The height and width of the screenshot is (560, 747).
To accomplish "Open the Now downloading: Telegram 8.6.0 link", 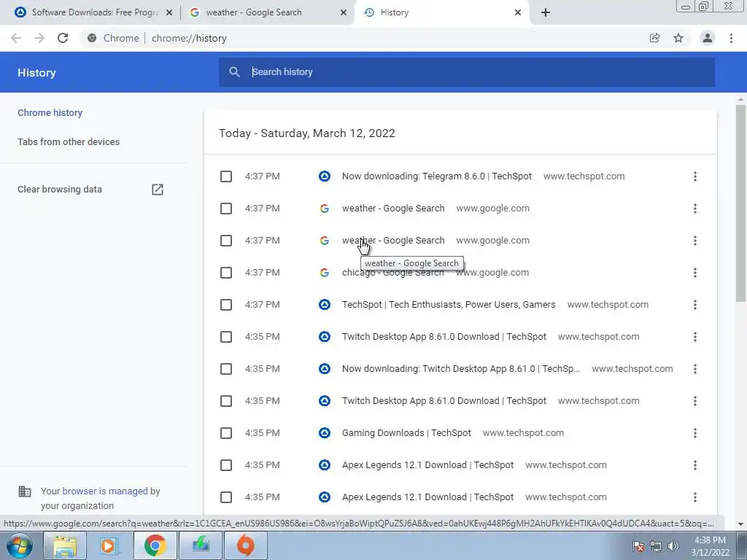I will [436, 176].
